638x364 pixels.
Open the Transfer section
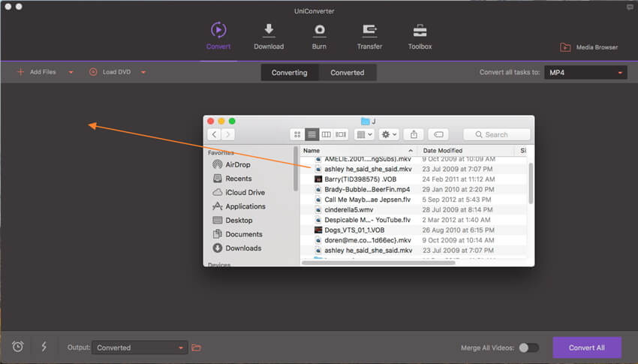click(x=369, y=36)
